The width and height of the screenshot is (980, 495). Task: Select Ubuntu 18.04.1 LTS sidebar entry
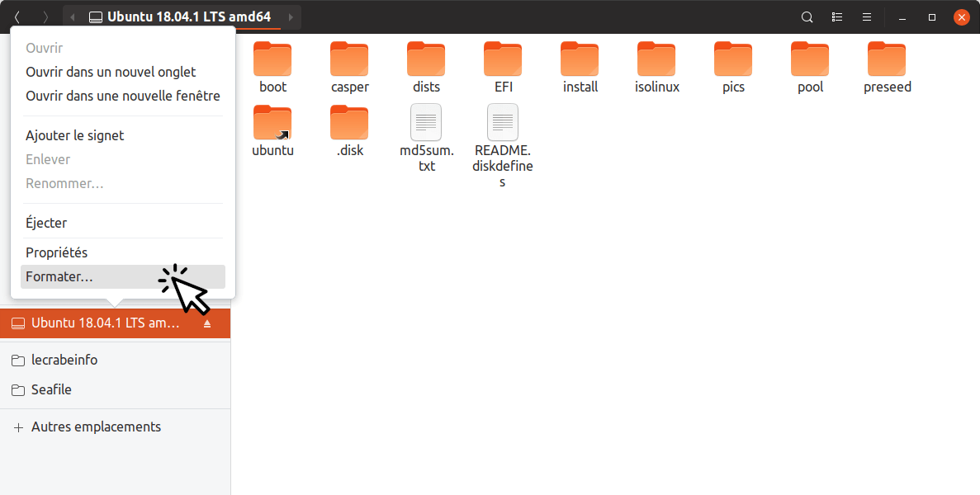click(x=115, y=323)
